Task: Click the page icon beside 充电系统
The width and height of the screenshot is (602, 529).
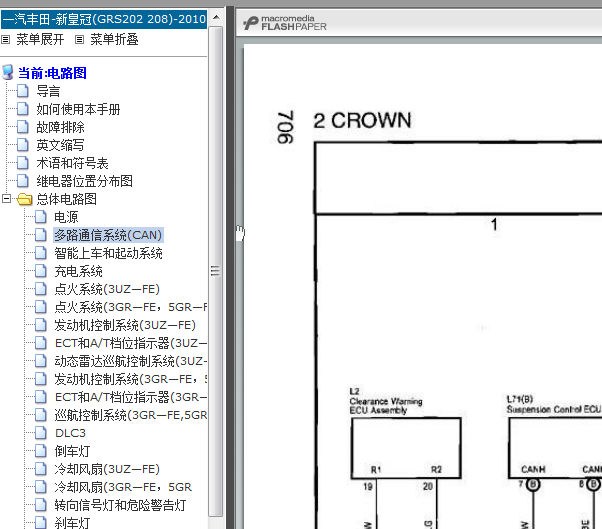Action: click(x=41, y=271)
